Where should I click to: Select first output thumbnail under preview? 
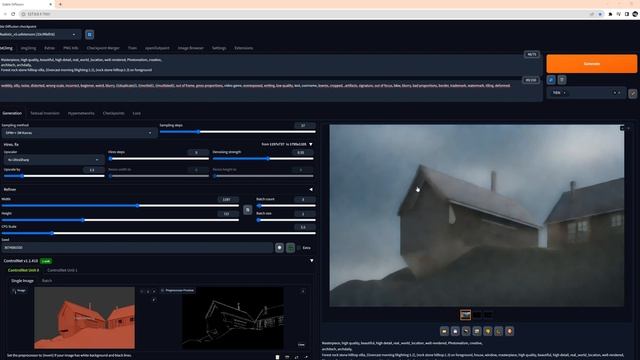tap(465, 315)
